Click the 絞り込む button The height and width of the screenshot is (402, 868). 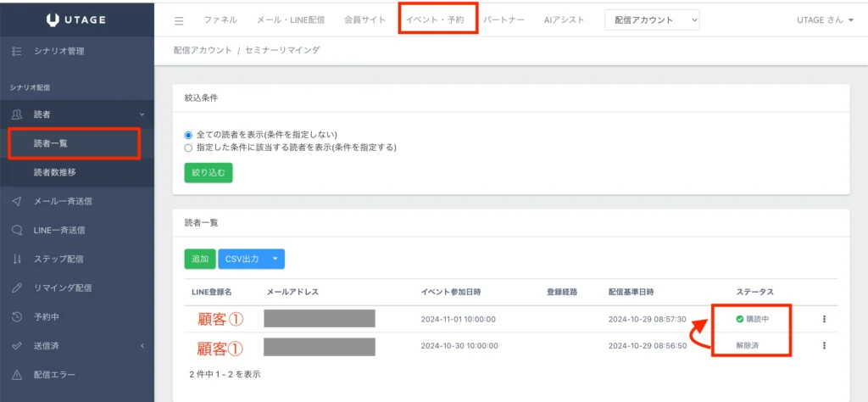pos(209,172)
